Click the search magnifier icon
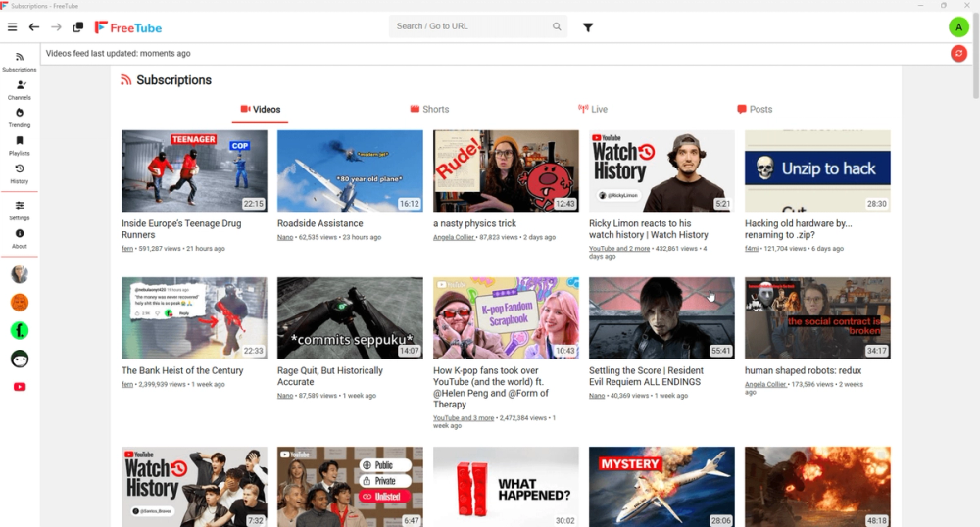This screenshot has width=980, height=527. (557, 26)
